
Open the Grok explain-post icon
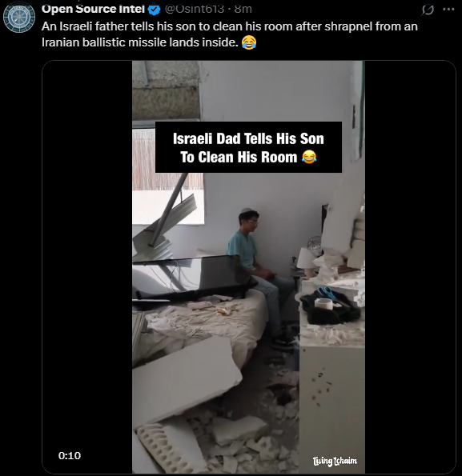click(x=428, y=10)
